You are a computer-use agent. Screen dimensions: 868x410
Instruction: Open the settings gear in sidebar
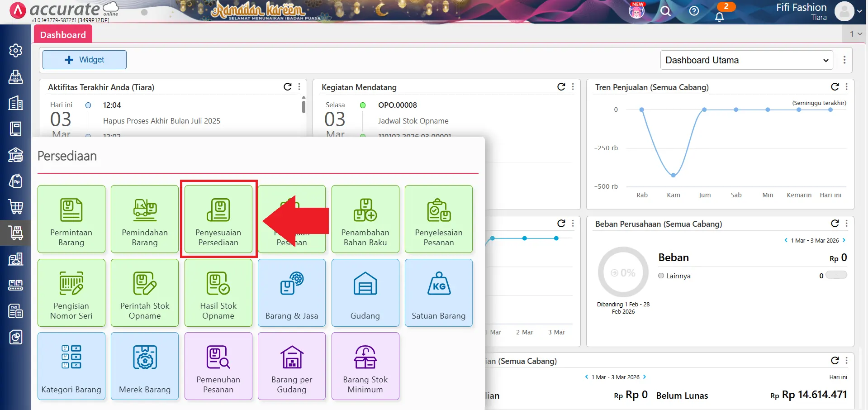click(x=16, y=50)
